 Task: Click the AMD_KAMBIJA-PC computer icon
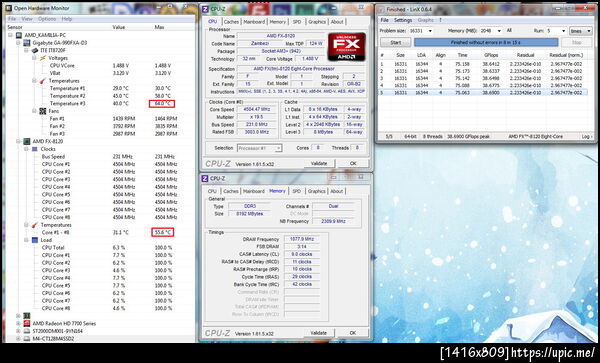point(19,35)
